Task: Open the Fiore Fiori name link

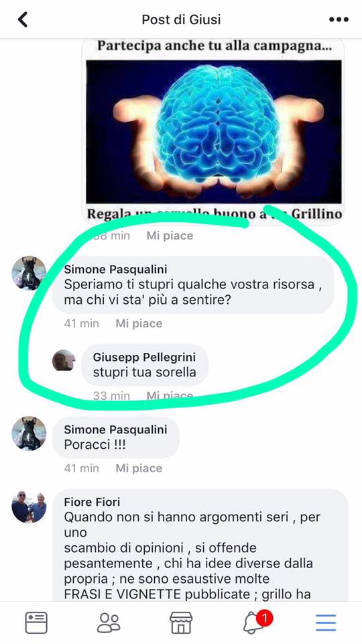Action: 92,502
